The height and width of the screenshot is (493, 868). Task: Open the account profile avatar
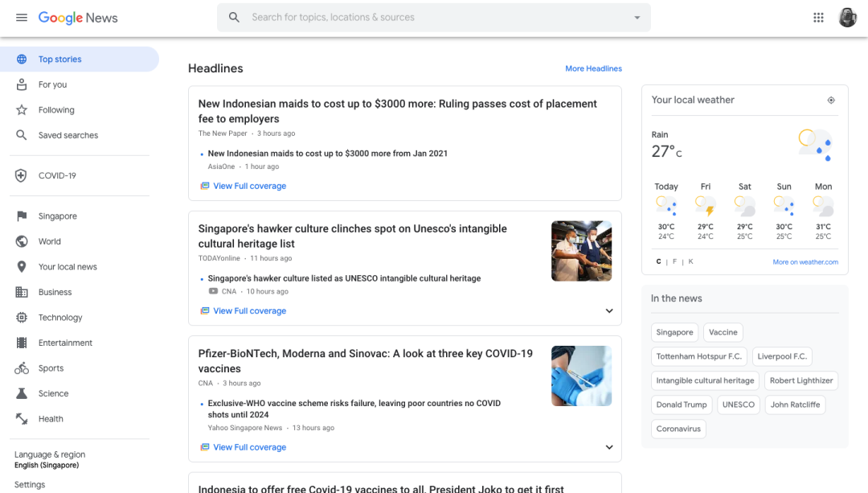[847, 18]
